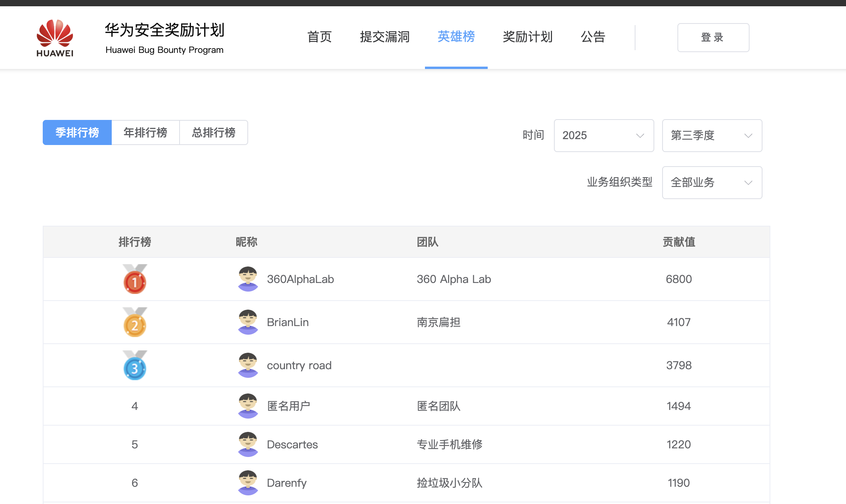Open the 全部业务 business type dropdown
846x504 pixels.
[x=712, y=183]
